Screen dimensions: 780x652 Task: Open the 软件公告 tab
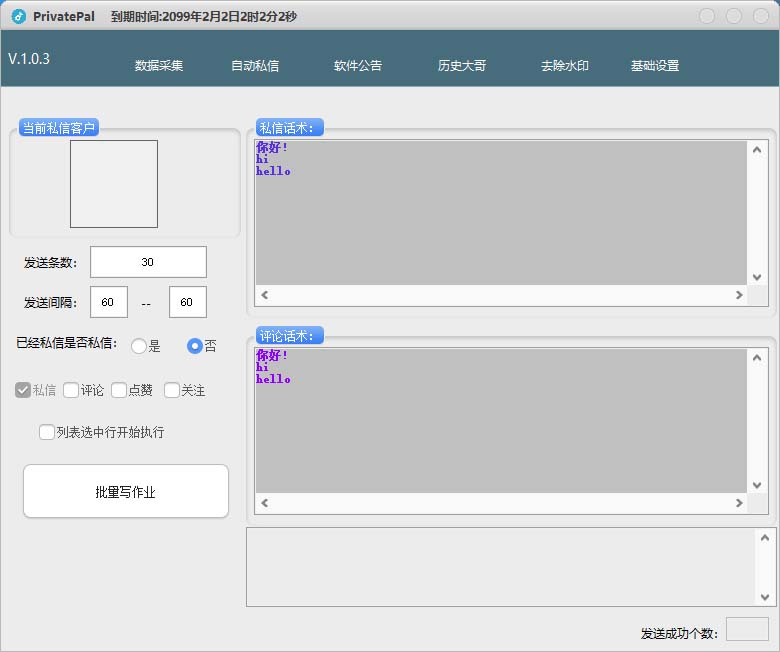[358, 66]
